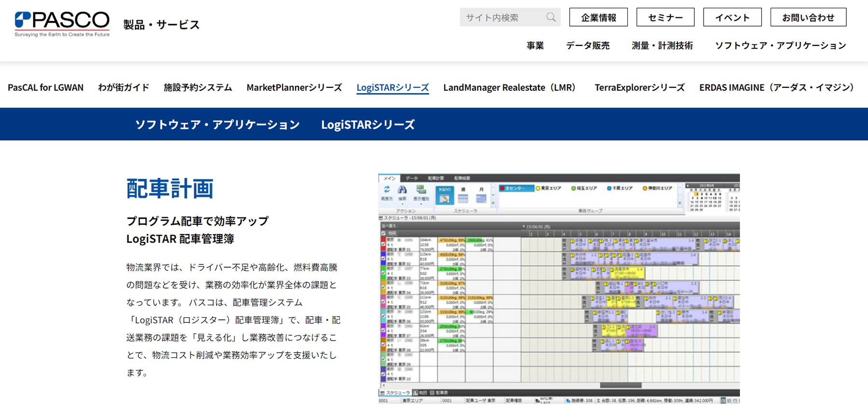Click the LogiSTAR 配車管理簿 subtitle line
Viewport: 868px width, 411px height.
pos(180,239)
